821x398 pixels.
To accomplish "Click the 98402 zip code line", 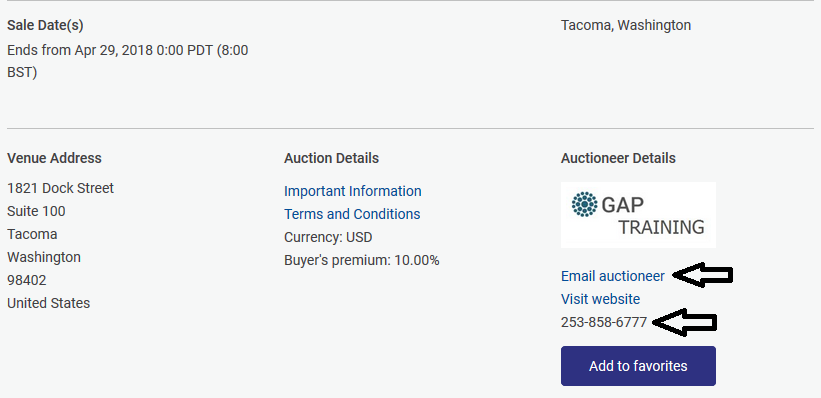I will coord(27,280).
